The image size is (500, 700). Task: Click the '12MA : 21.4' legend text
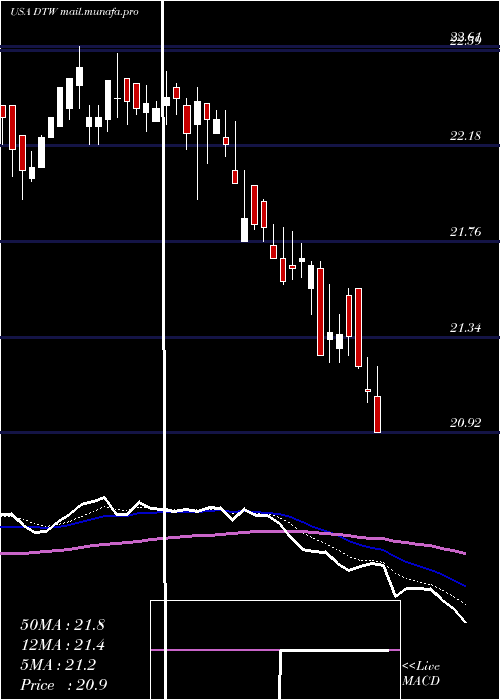pyautogui.click(x=62, y=645)
